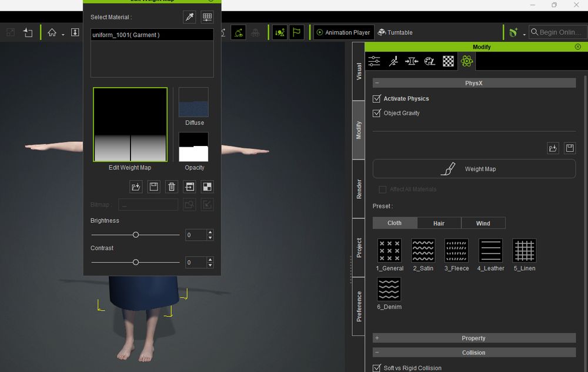Click the Begin Online search field

pos(558,32)
